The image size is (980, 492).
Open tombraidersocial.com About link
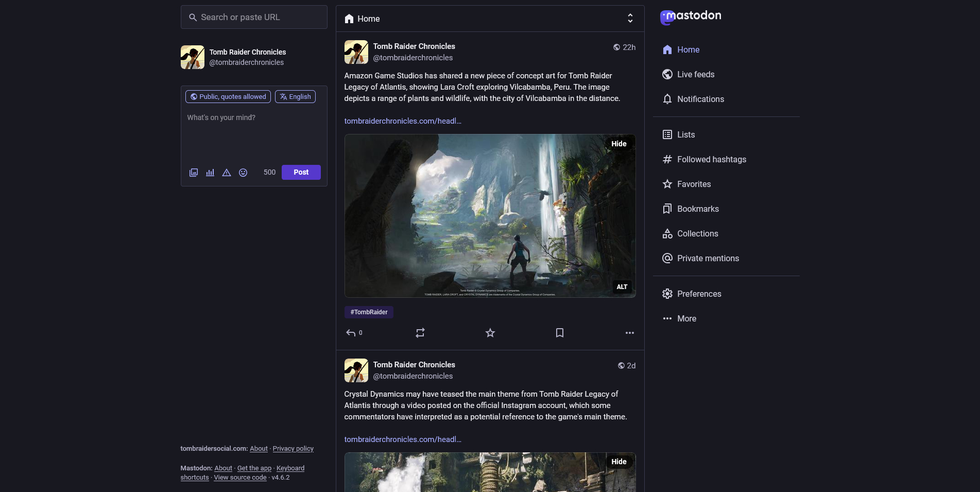click(259, 449)
